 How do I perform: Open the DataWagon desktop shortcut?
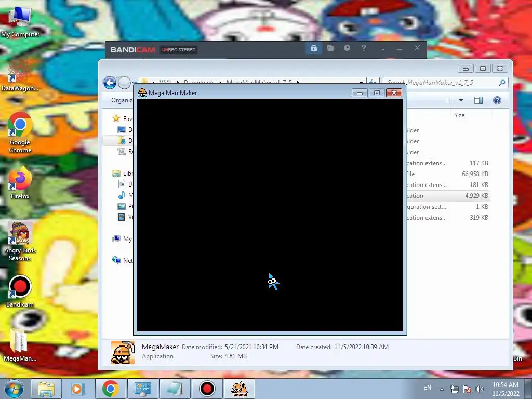20,76
